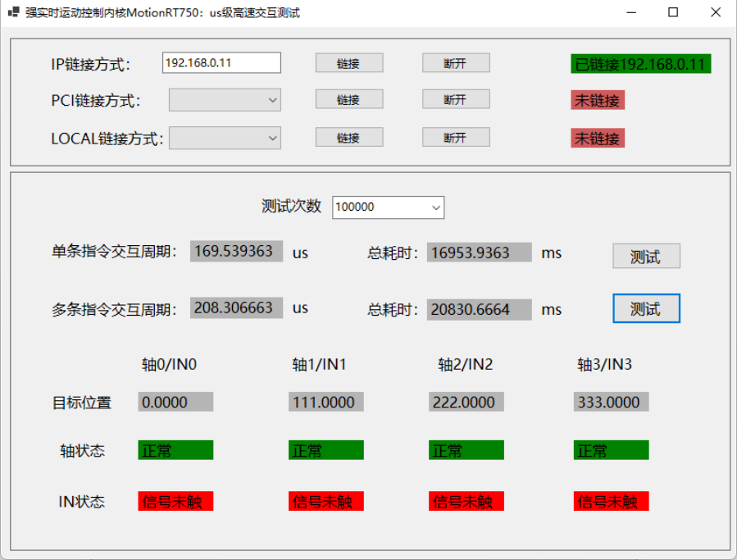The height and width of the screenshot is (560, 737).
Task: Click the 208.306663 multi-command period value
Action: click(x=236, y=308)
